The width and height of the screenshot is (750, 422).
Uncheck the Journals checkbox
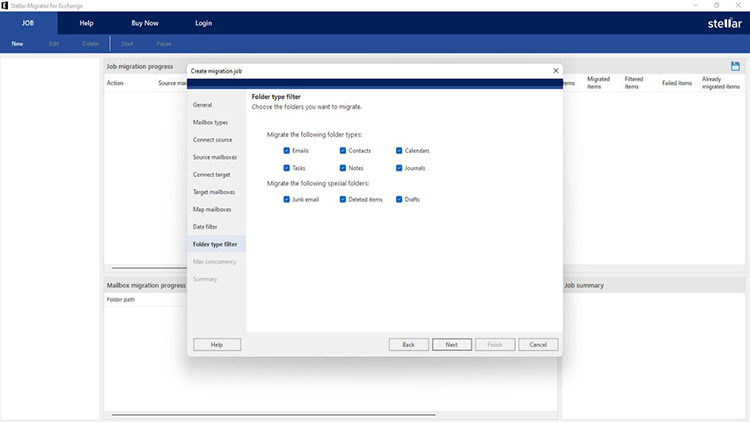pos(399,168)
